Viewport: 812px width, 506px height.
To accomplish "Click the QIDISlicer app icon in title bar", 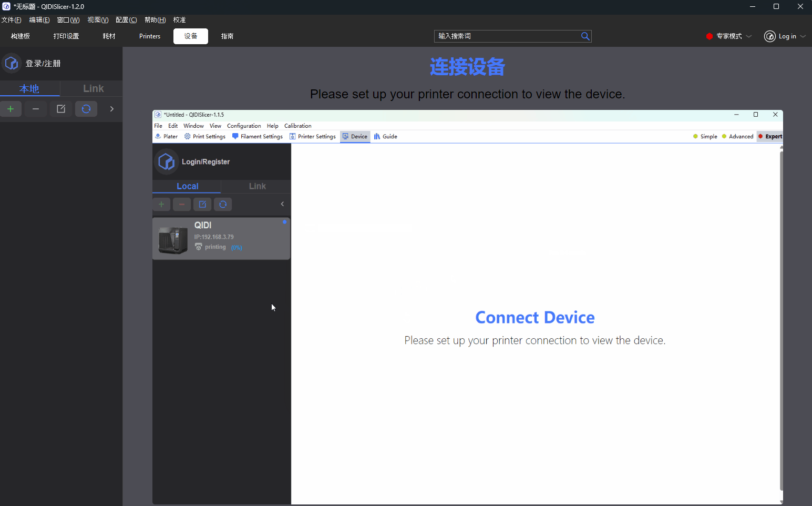I will [x=6, y=6].
